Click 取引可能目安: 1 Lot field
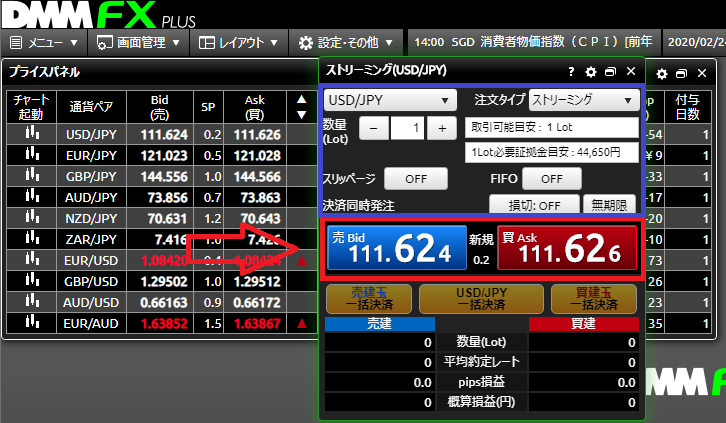726x423 pixels. coord(552,127)
